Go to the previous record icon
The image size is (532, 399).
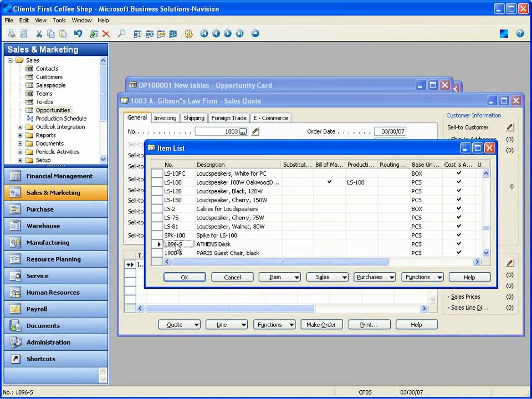point(216,34)
